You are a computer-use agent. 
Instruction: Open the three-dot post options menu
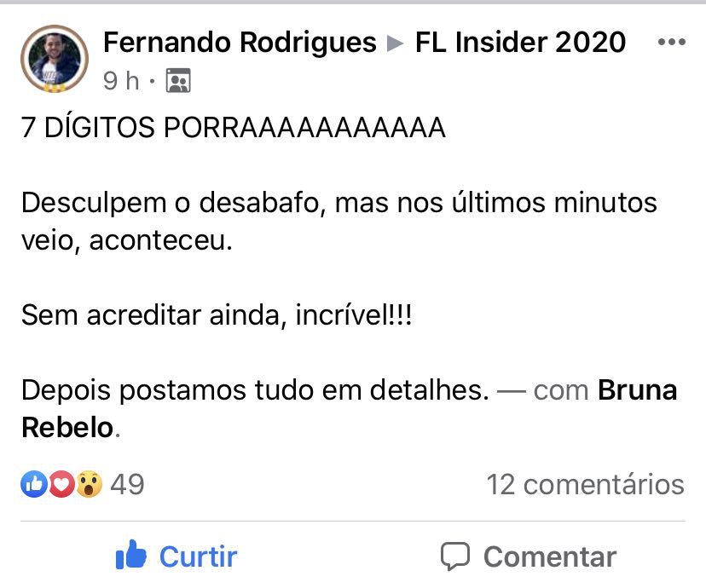(671, 43)
